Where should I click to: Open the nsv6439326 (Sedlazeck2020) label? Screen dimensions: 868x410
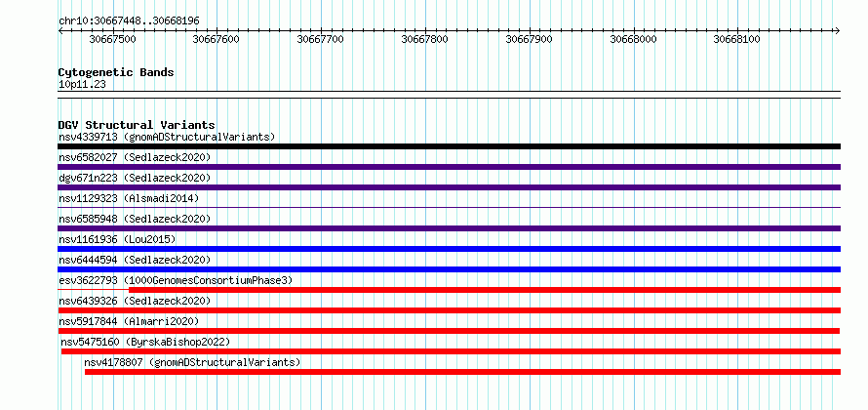pyautogui.click(x=135, y=301)
